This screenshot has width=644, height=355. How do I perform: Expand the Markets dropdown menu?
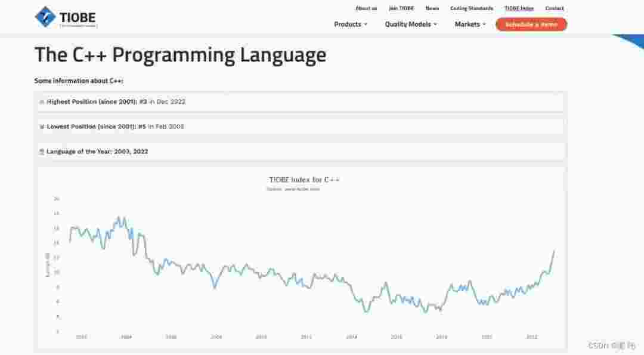pos(470,24)
